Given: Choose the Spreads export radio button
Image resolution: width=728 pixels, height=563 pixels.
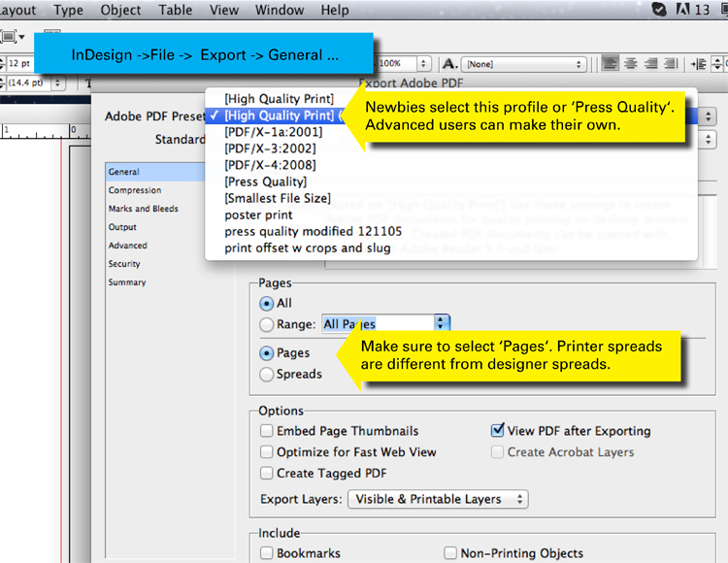Looking at the screenshot, I should tap(267, 374).
